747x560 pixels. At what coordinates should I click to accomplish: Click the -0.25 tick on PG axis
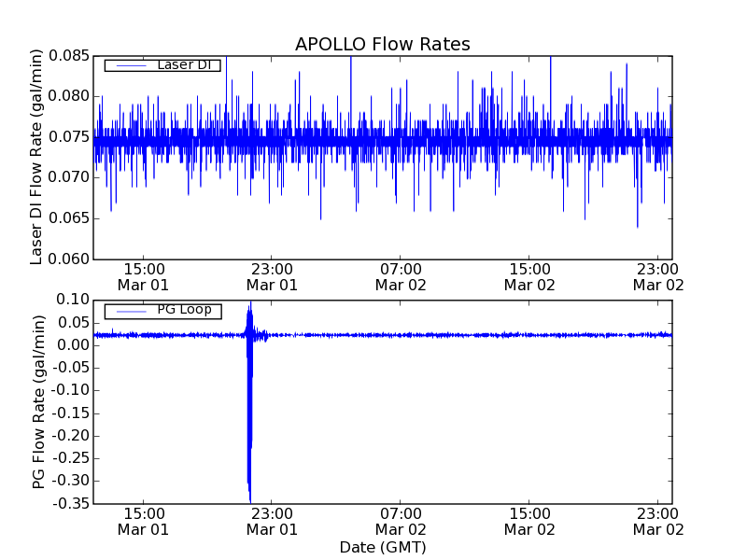[x=71, y=458]
